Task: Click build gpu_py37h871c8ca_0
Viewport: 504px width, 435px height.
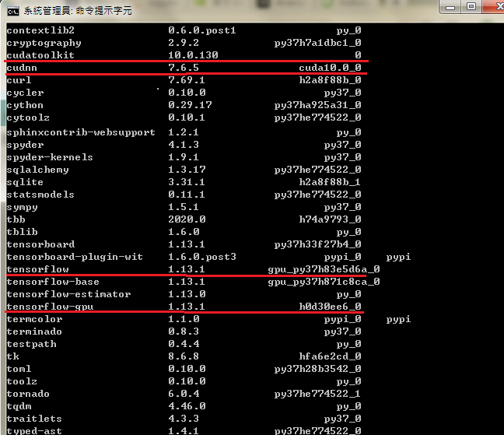Action: point(324,282)
